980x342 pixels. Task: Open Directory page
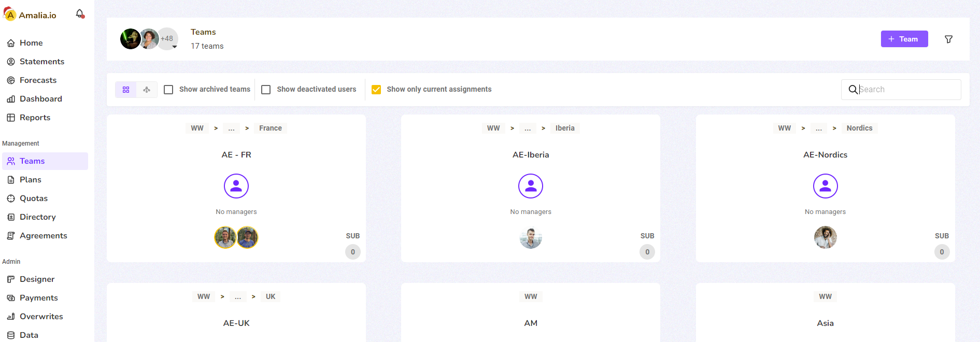pyautogui.click(x=45, y=217)
